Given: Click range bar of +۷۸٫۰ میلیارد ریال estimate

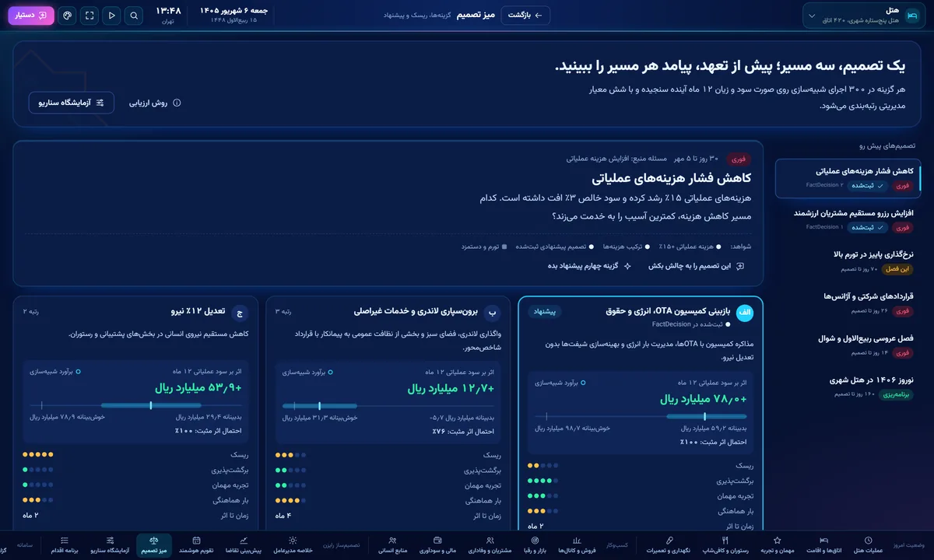Looking at the screenshot, I should [641, 416].
